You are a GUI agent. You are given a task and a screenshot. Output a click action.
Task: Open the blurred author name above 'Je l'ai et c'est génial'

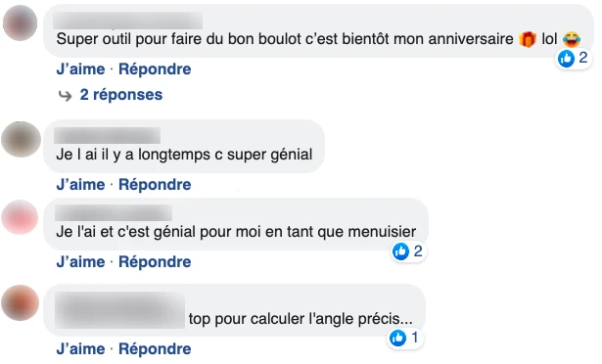pyautogui.click(x=114, y=213)
